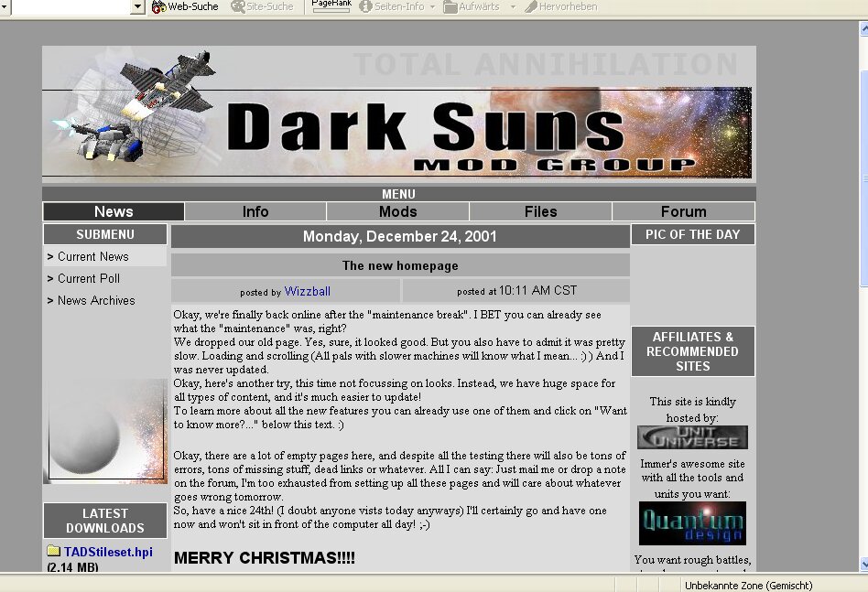This screenshot has height=592, width=868.
Task: Open the Aufwärts dropdown arrow
Action: [x=513, y=6]
